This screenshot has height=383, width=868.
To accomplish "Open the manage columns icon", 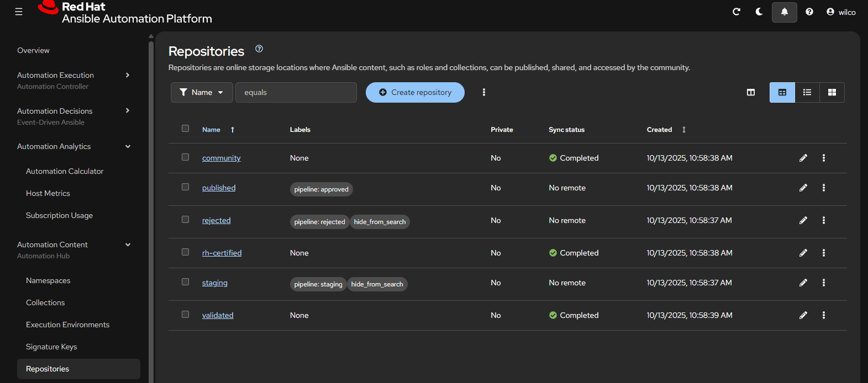I will pyautogui.click(x=751, y=92).
